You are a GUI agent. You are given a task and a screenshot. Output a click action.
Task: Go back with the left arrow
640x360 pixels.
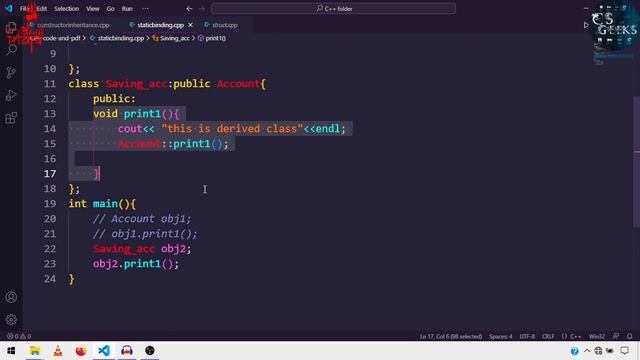[x=189, y=8]
